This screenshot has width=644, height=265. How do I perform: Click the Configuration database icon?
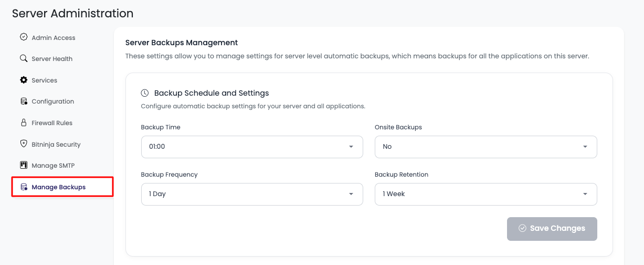point(24,101)
